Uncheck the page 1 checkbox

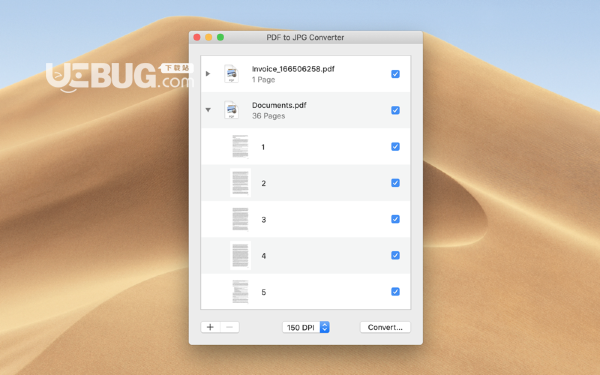395,147
